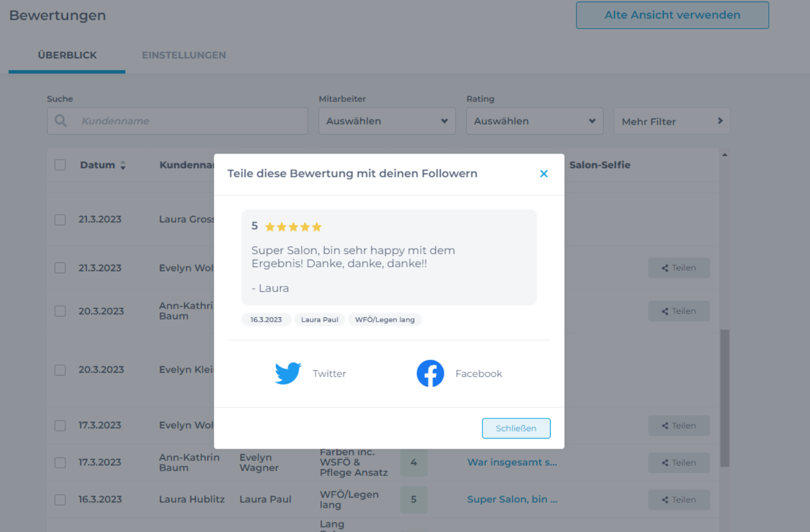Click the Evelyn Wagner employee cell
The image size is (810, 532).
coord(259,462)
